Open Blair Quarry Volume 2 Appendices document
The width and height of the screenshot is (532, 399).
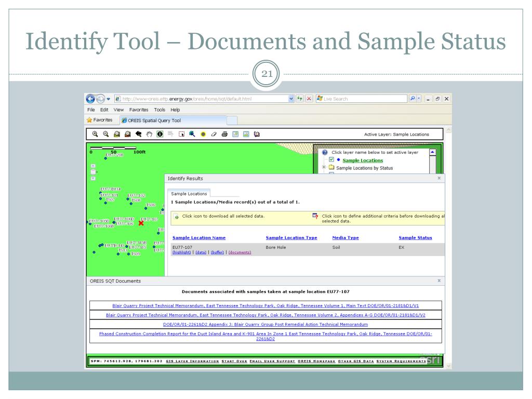click(265, 315)
